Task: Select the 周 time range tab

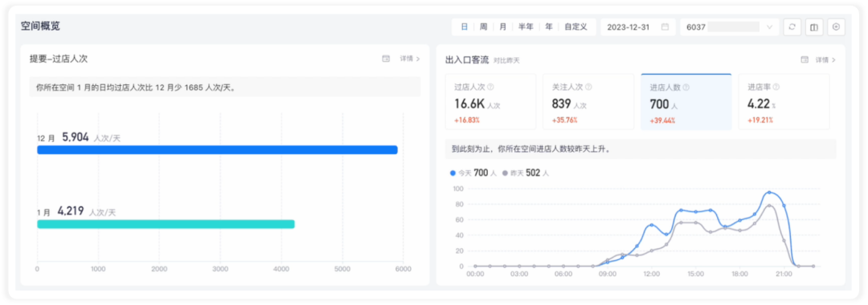Action: 483,26
